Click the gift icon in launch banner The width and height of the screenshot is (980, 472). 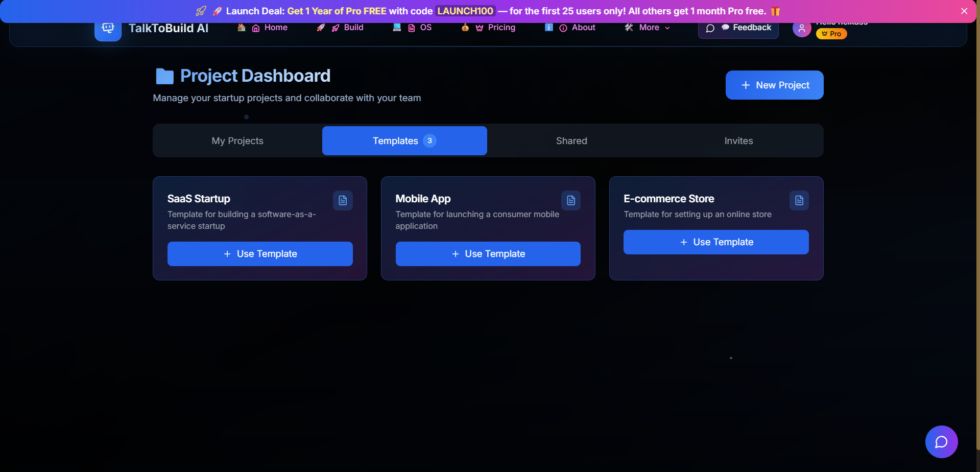click(x=775, y=11)
